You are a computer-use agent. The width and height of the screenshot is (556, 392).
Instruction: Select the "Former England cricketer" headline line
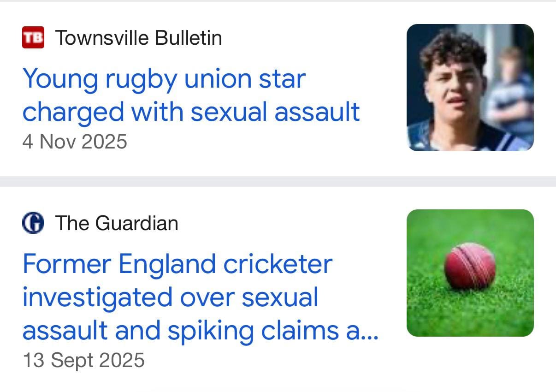pos(177,264)
